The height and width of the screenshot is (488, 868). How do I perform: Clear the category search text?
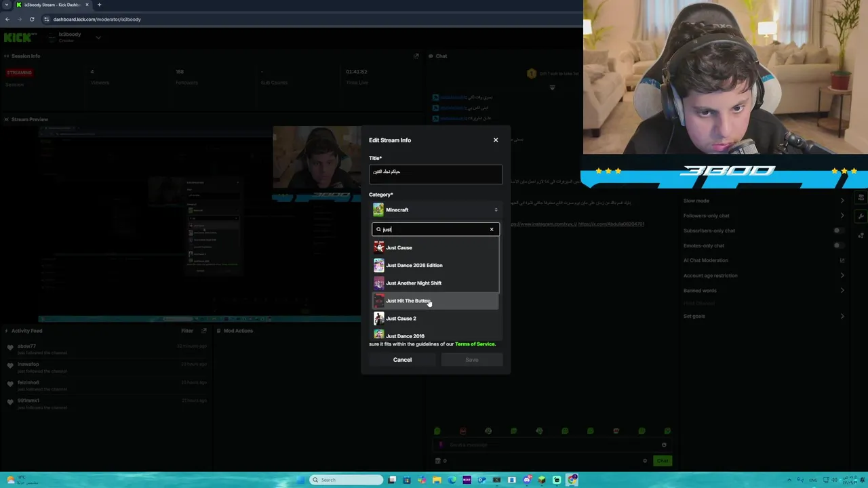(x=492, y=229)
